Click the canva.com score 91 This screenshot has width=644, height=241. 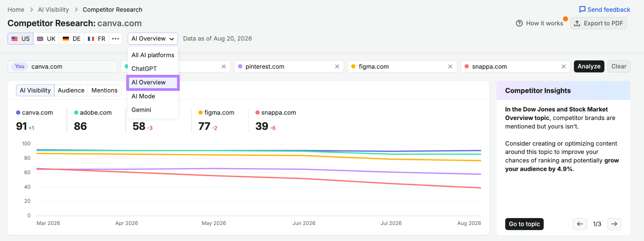[x=21, y=126]
